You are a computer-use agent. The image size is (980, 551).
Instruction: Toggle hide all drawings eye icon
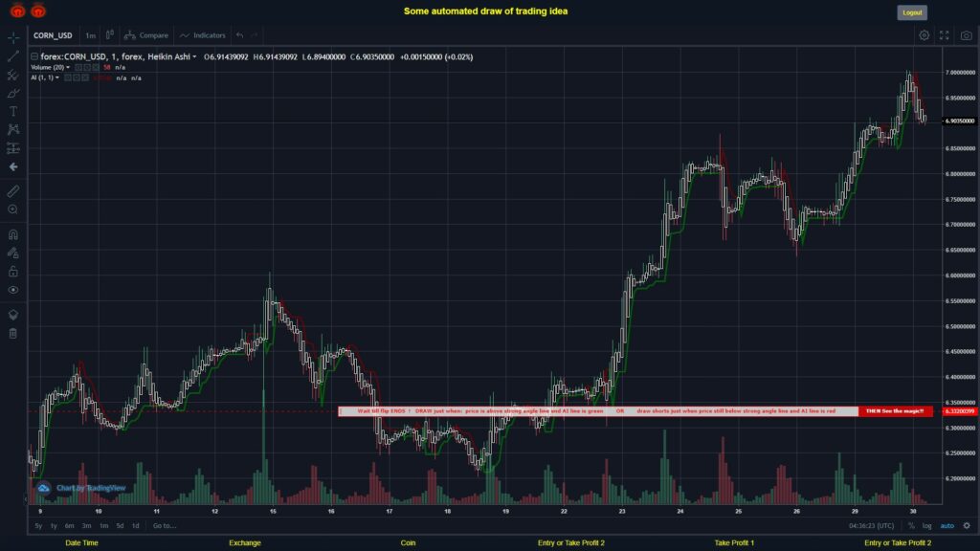coord(13,290)
